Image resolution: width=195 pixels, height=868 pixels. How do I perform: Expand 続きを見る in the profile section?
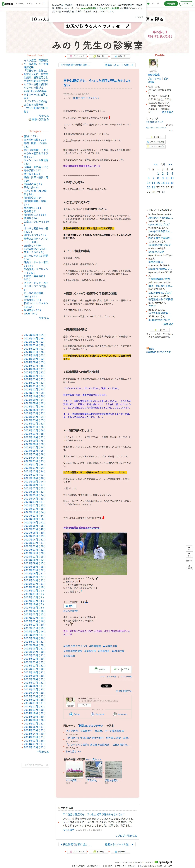pyautogui.click(x=168, y=112)
